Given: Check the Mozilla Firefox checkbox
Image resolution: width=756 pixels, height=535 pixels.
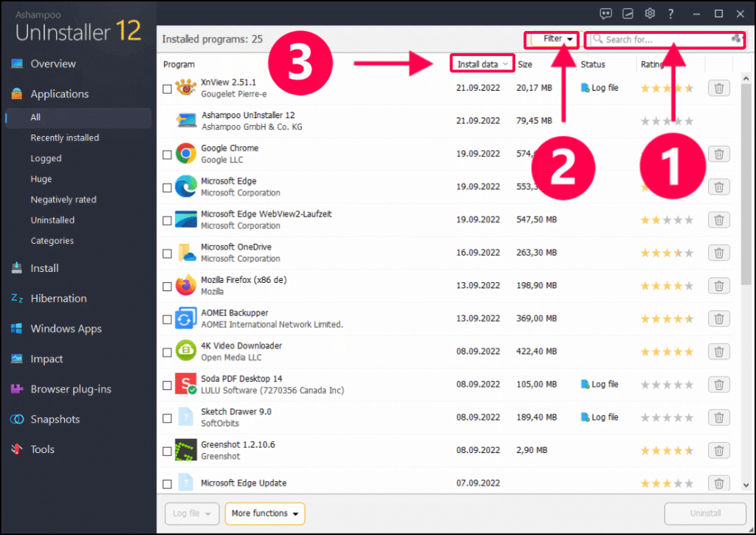Looking at the screenshot, I should pyautogui.click(x=168, y=287).
